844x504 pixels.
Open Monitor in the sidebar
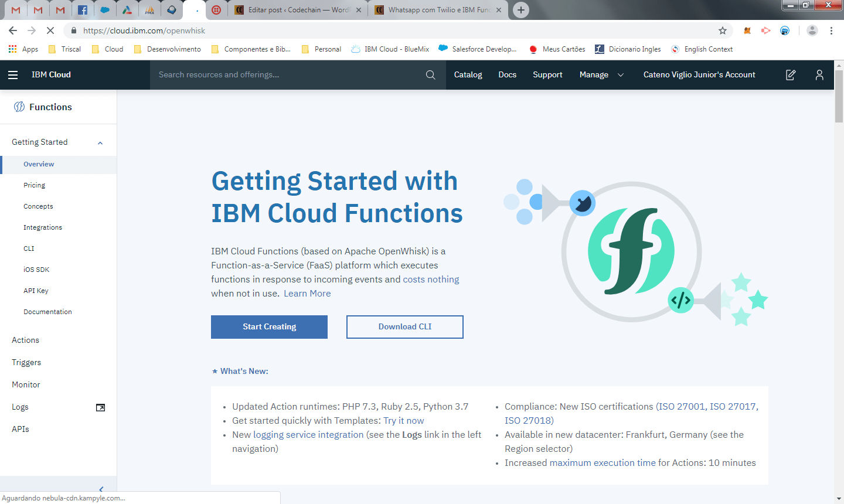pos(26,384)
